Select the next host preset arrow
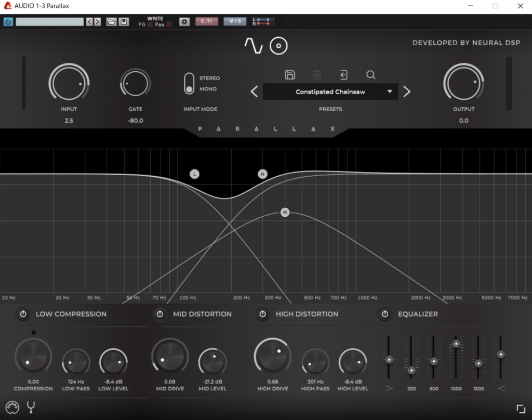Viewport: 532px width, 420px height. pos(97,22)
